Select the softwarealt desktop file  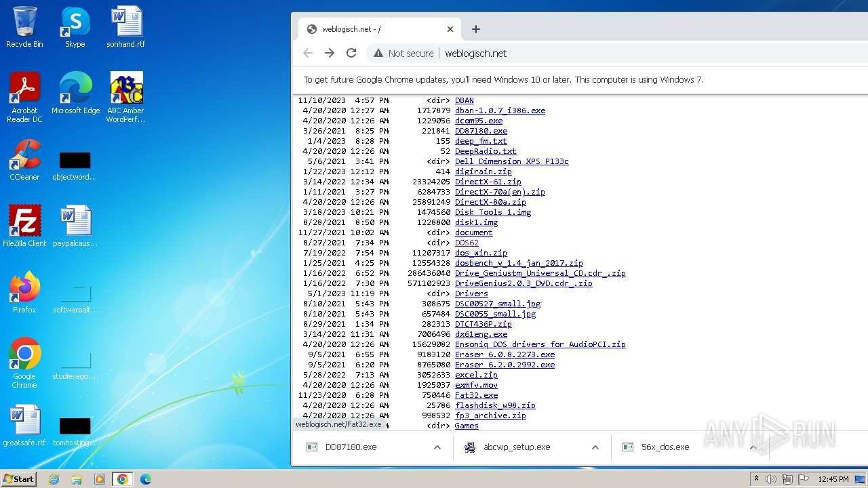75,298
